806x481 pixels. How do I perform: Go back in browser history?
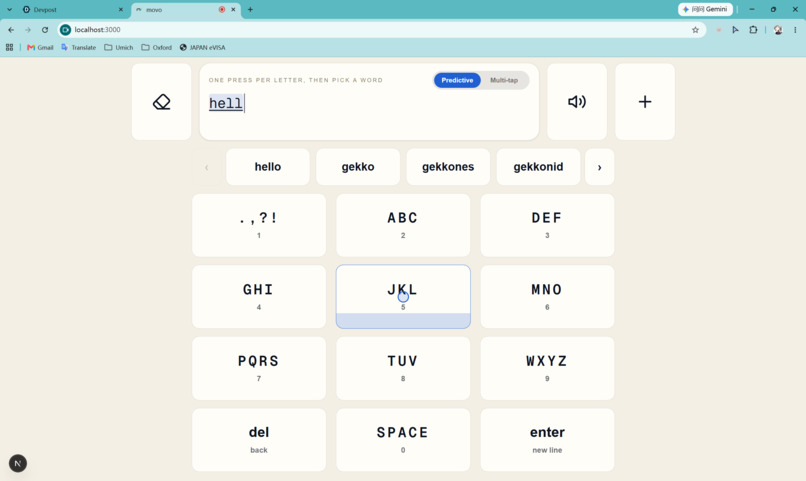(x=11, y=30)
